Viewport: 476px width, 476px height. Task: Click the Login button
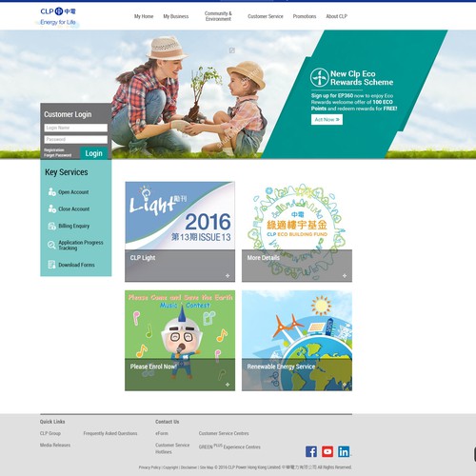[x=93, y=153]
